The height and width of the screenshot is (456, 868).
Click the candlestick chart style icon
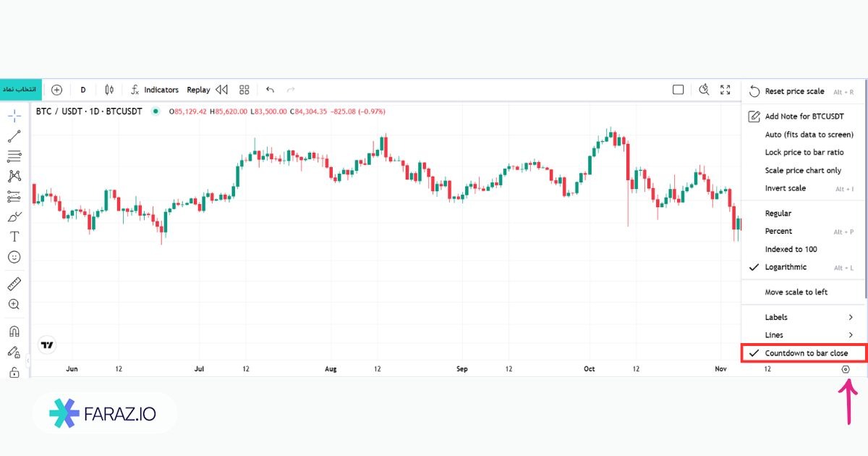coord(109,90)
